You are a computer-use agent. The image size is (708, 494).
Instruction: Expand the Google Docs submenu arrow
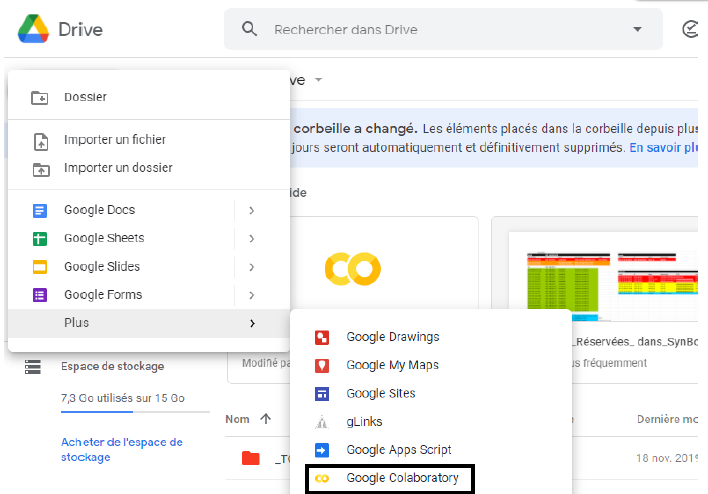[251, 210]
